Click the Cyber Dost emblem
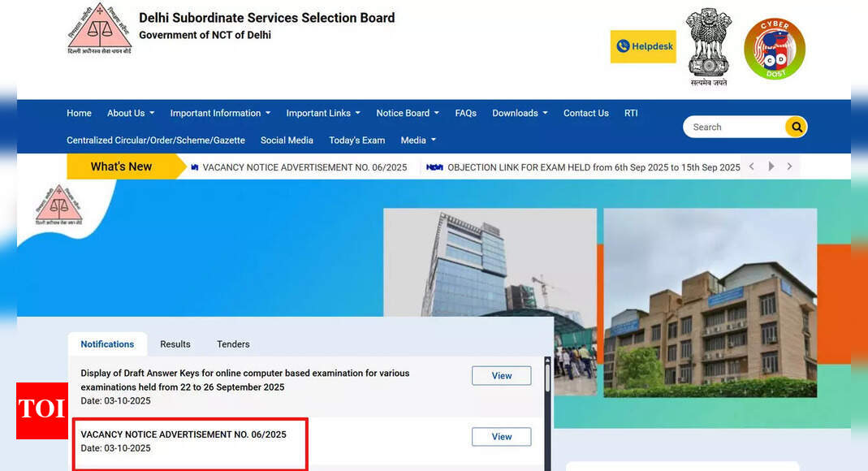 click(x=774, y=49)
